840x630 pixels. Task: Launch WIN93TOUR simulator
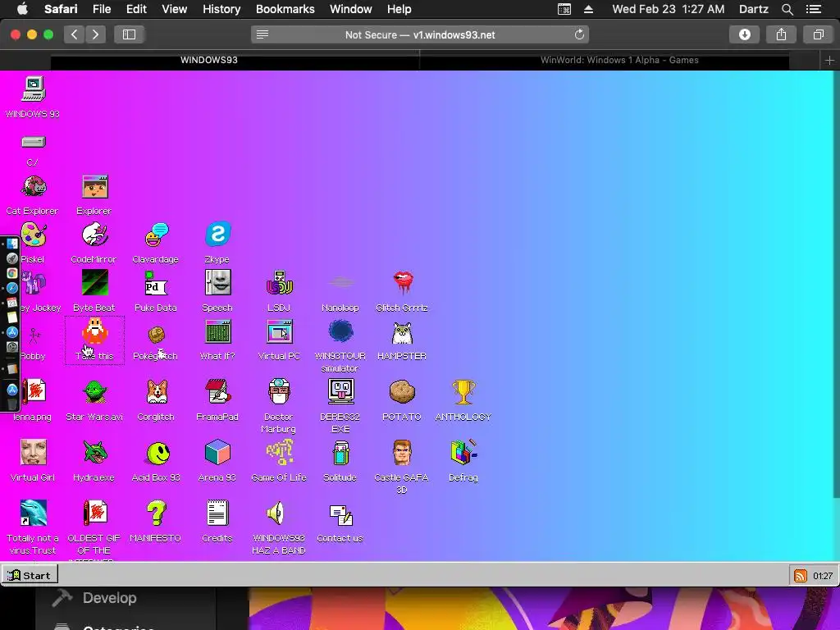pyautogui.click(x=340, y=331)
